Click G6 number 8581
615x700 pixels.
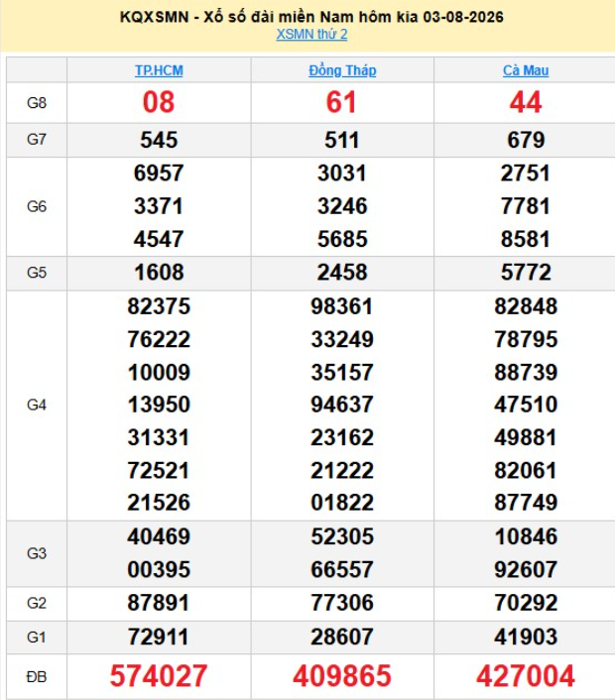526,239
